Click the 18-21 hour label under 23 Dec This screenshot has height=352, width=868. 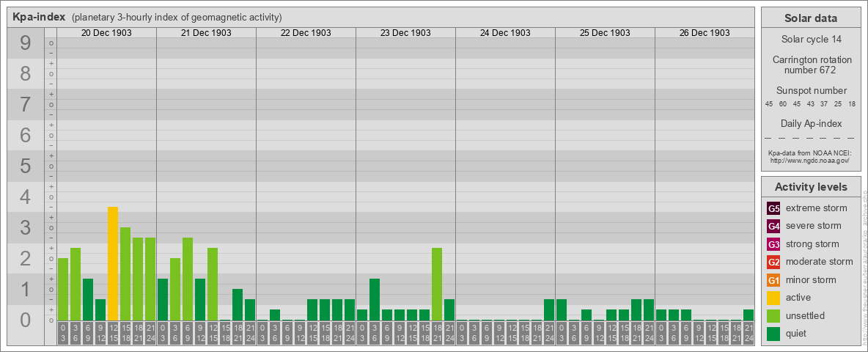point(437,333)
